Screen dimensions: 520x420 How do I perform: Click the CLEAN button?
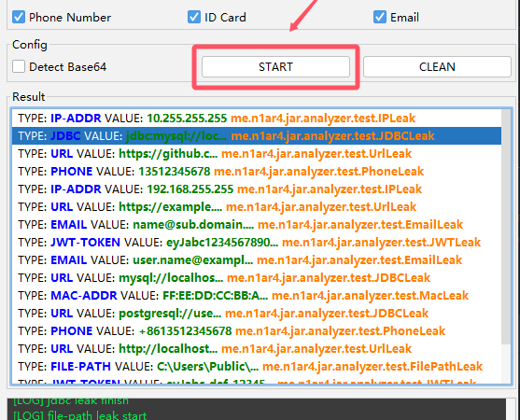[x=437, y=66]
